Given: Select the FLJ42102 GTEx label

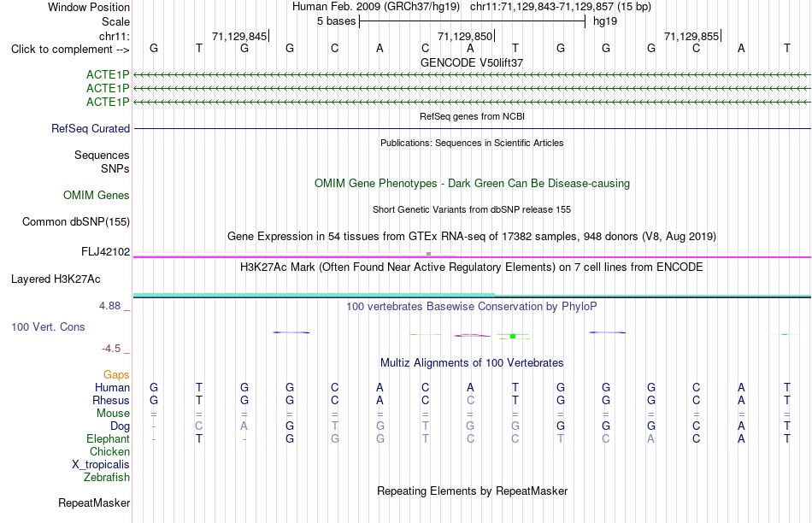Looking at the screenshot, I should point(106,251).
